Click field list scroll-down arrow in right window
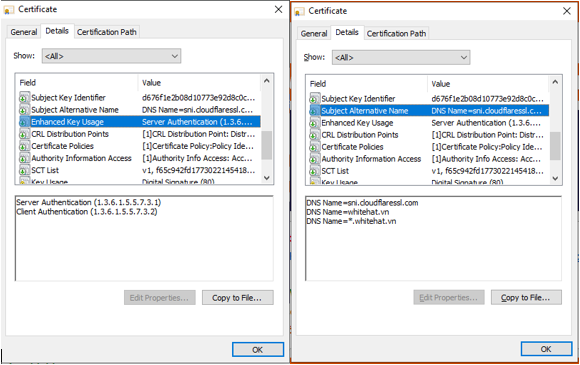 click(x=555, y=179)
